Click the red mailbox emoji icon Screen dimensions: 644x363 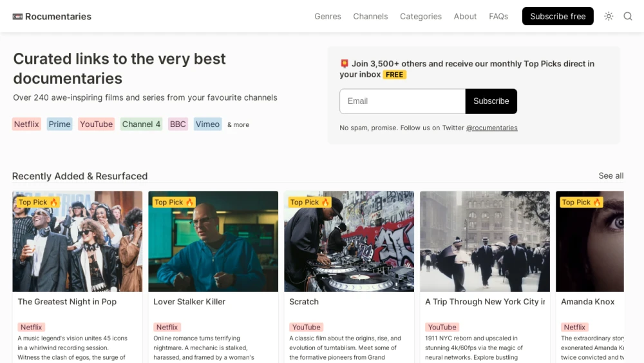point(344,63)
